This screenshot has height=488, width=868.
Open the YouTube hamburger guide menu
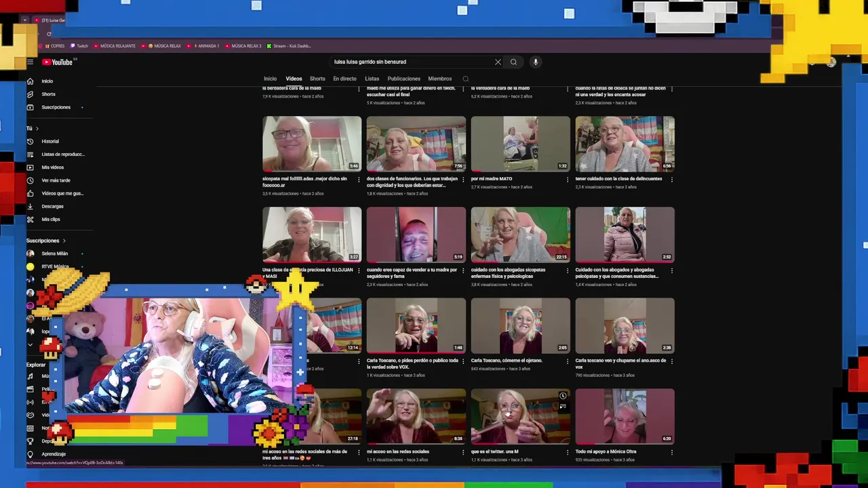(30, 62)
